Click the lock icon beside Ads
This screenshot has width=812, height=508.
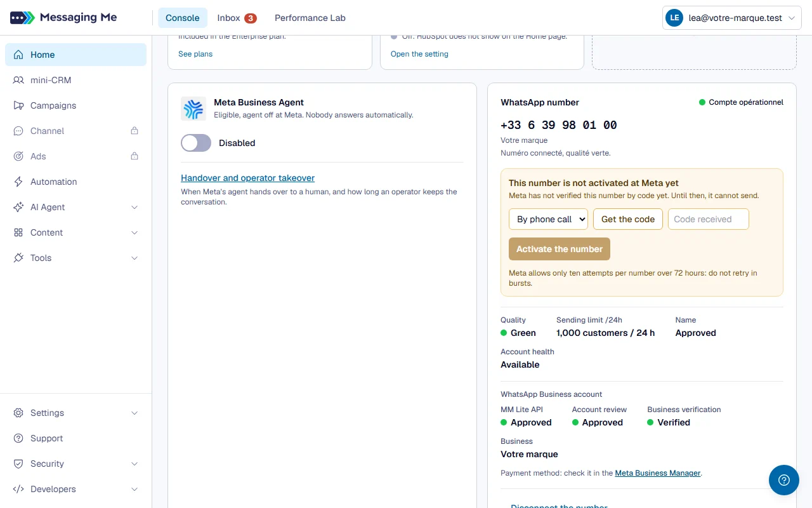(134, 156)
